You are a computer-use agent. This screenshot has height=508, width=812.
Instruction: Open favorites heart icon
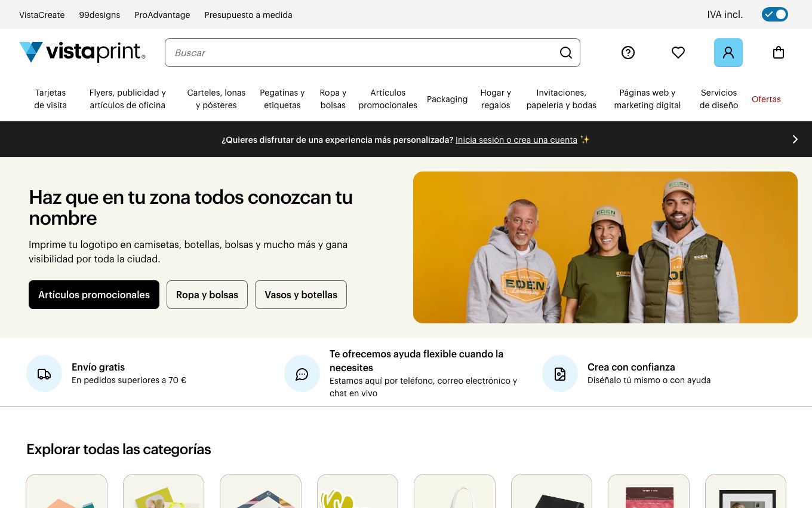[678, 53]
